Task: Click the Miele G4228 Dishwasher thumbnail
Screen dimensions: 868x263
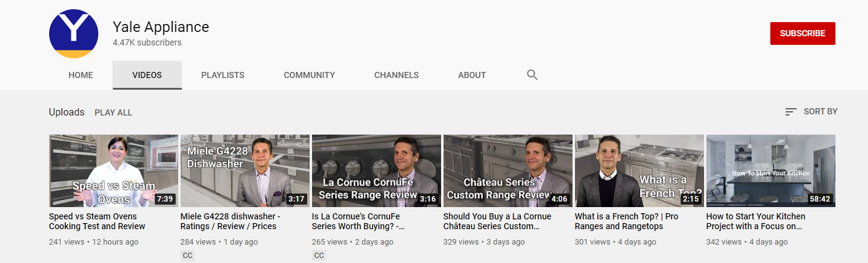Action: pos(245,171)
